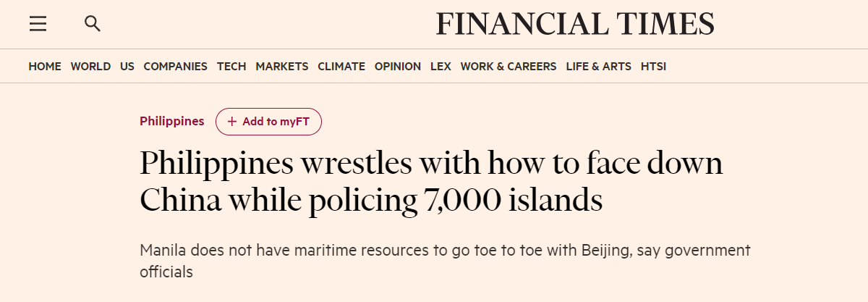Open the HTSI section
This screenshot has width=868, height=302.
click(653, 66)
